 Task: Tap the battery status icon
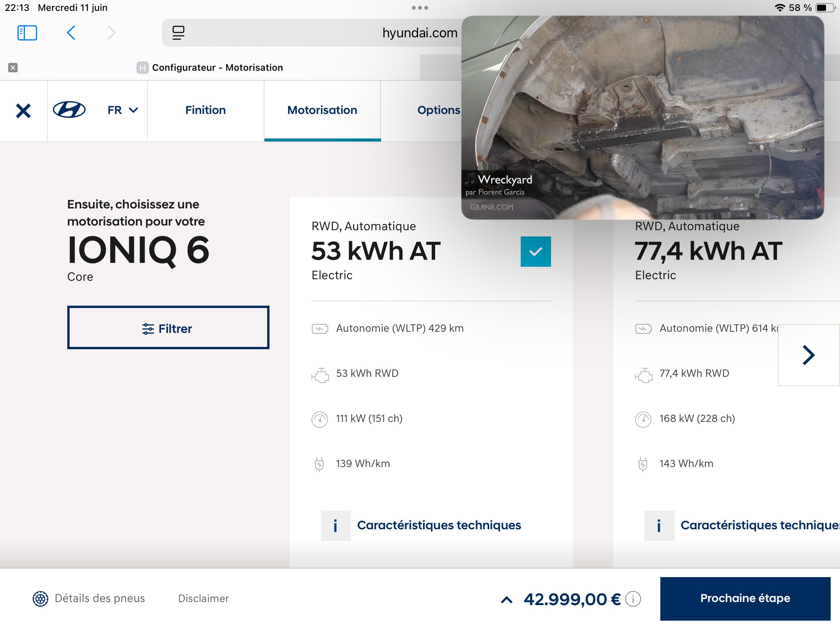825,7
